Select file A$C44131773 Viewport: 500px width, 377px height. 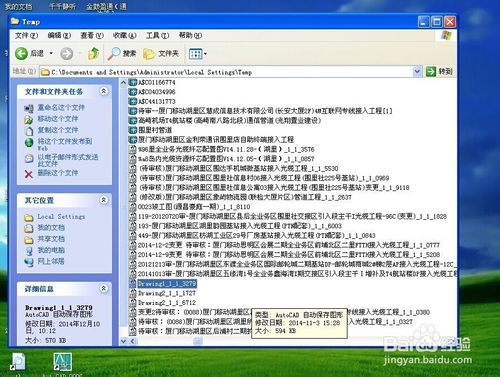pos(157,101)
